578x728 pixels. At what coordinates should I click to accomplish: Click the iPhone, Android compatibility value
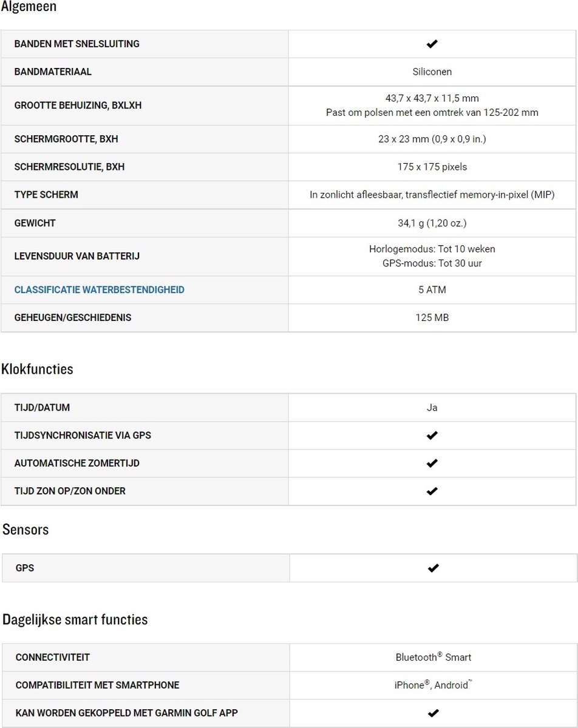(x=433, y=685)
